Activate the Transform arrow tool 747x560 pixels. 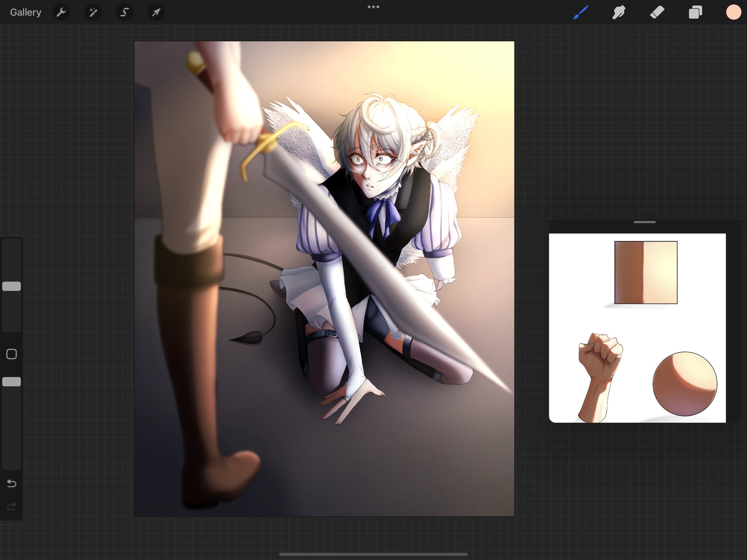point(156,12)
